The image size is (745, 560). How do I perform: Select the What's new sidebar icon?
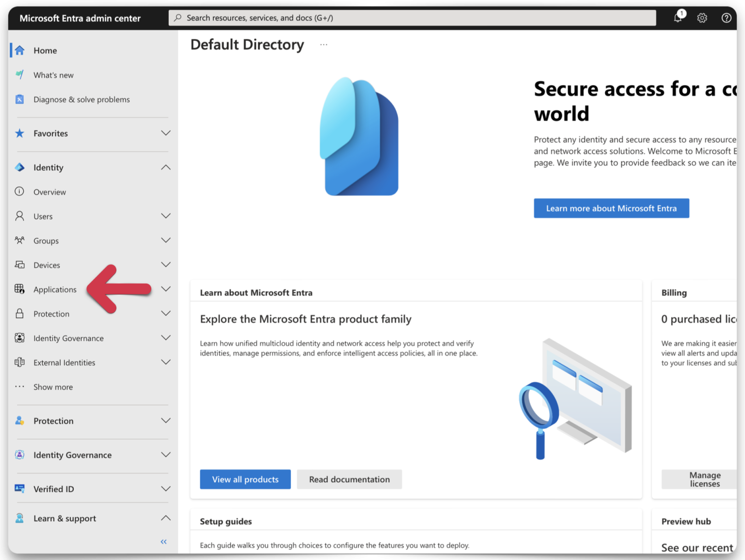19,75
